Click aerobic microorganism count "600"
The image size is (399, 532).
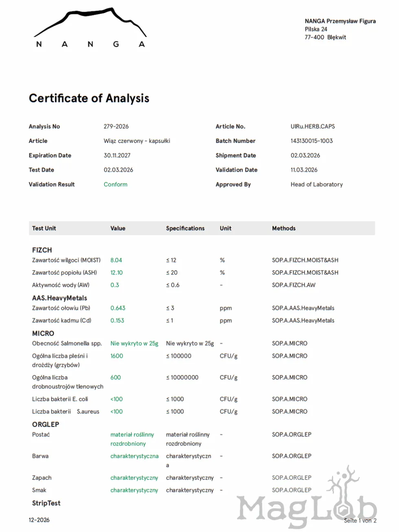pyautogui.click(x=116, y=377)
